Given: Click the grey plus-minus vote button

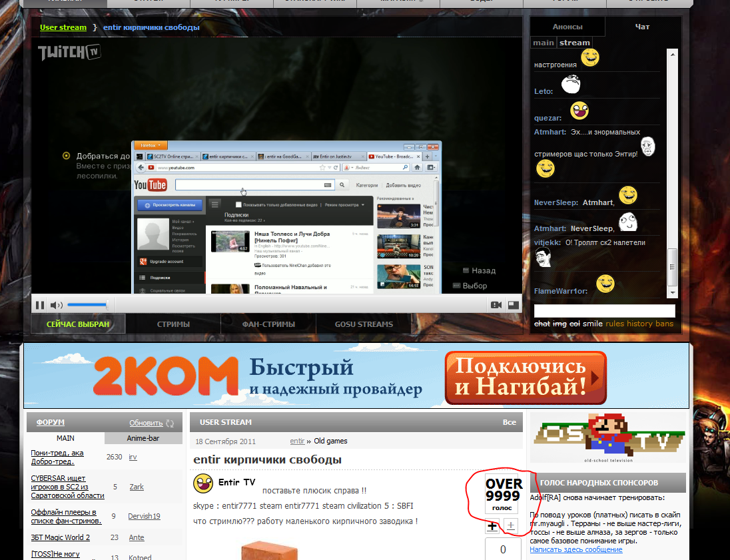Looking at the screenshot, I should coord(511,526).
